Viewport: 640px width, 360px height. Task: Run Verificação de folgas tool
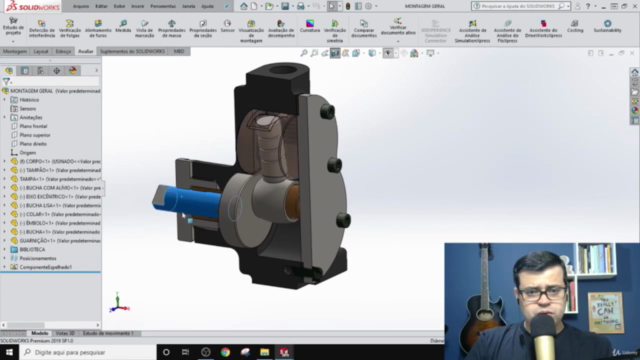pyautogui.click(x=70, y=29)
